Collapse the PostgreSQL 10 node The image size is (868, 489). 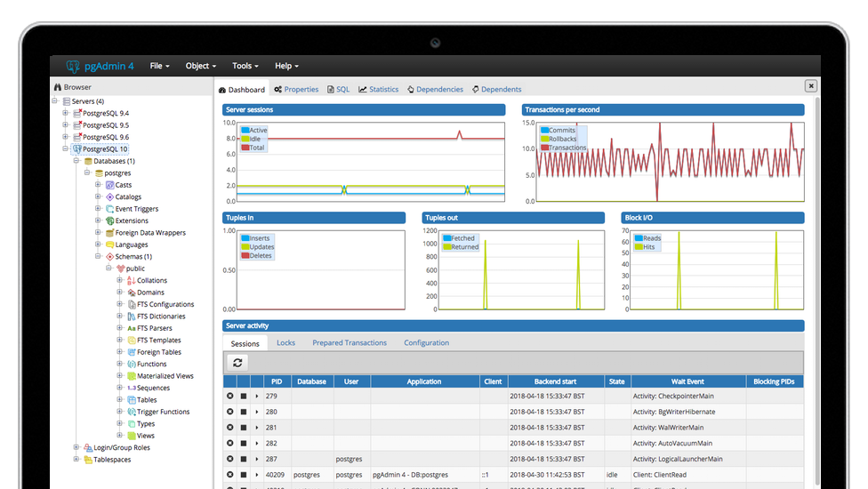point(65,148)
